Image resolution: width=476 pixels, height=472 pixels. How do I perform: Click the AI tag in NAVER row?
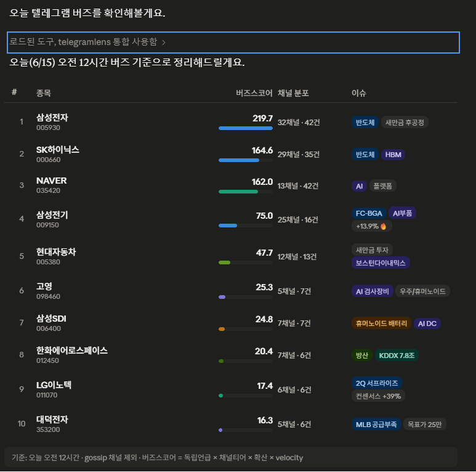point(360,186)
